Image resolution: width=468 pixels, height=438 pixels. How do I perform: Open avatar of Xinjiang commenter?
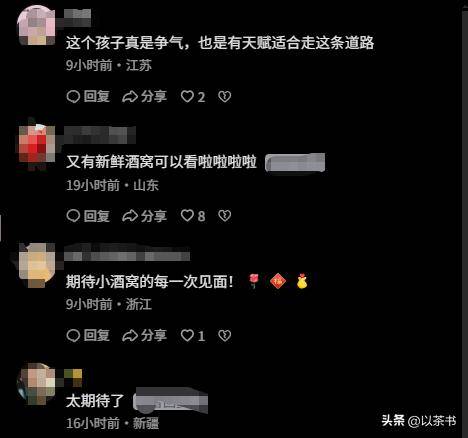coord(36,384)
